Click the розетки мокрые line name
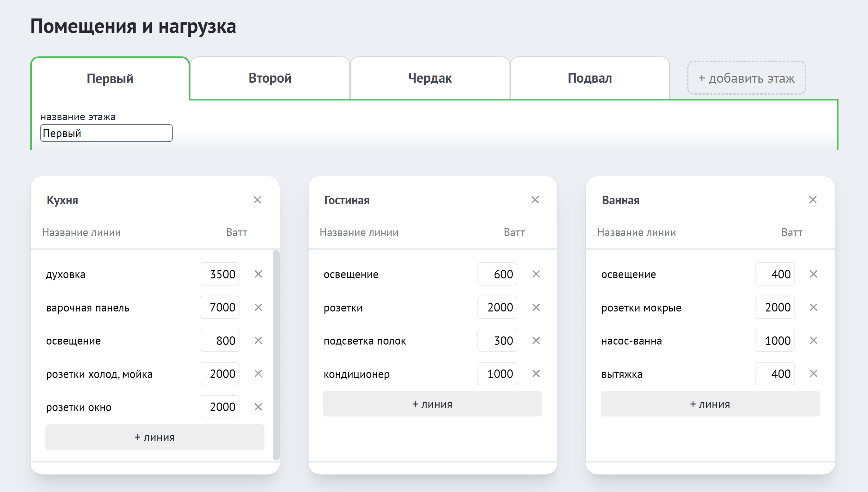868x492 pixels. [x=641, y=308]
